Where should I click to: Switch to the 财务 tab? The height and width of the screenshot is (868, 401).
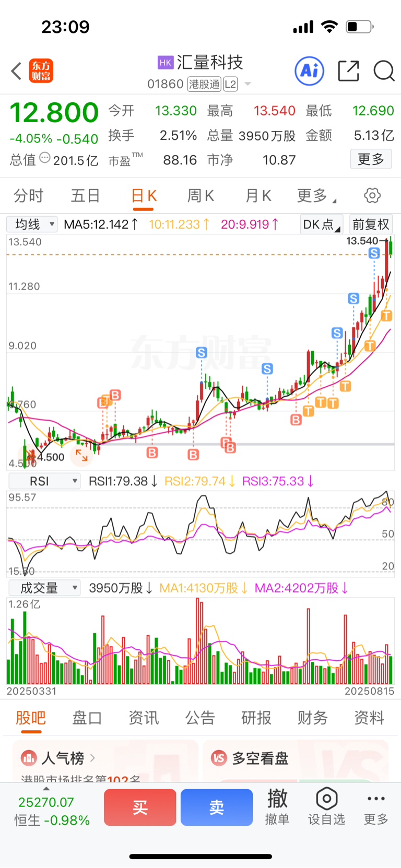tap(313, 718)
